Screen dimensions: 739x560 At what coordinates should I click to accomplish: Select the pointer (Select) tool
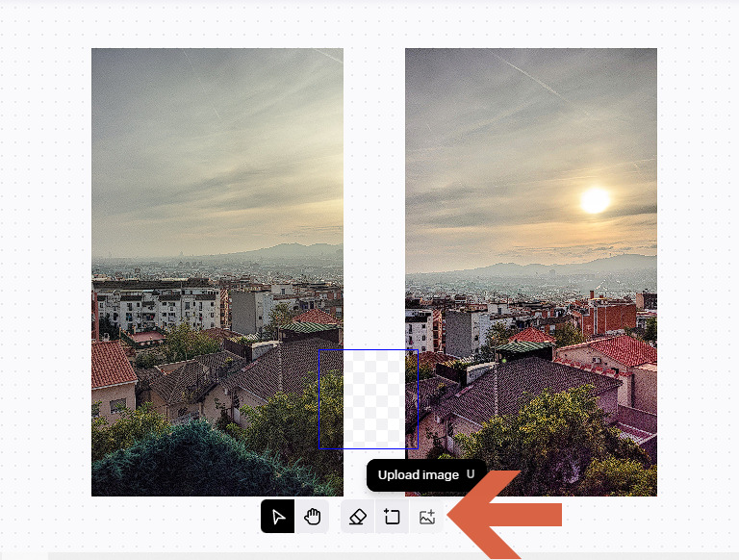(278, 517)
